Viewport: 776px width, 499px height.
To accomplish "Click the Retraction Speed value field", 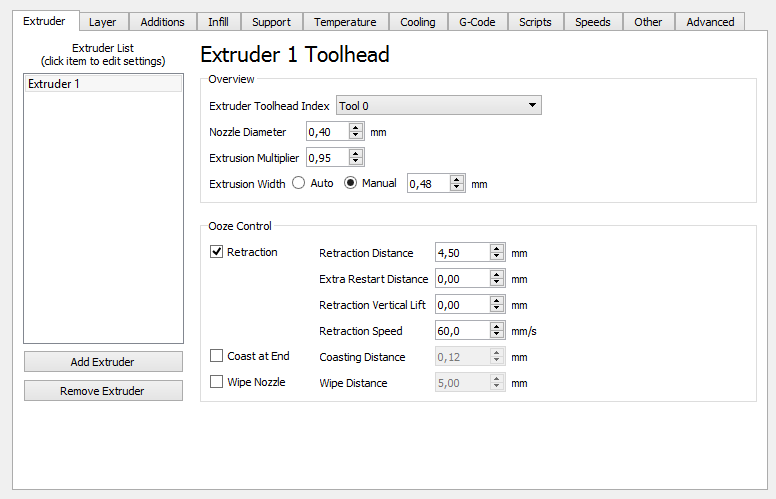I will coord(463,330).
